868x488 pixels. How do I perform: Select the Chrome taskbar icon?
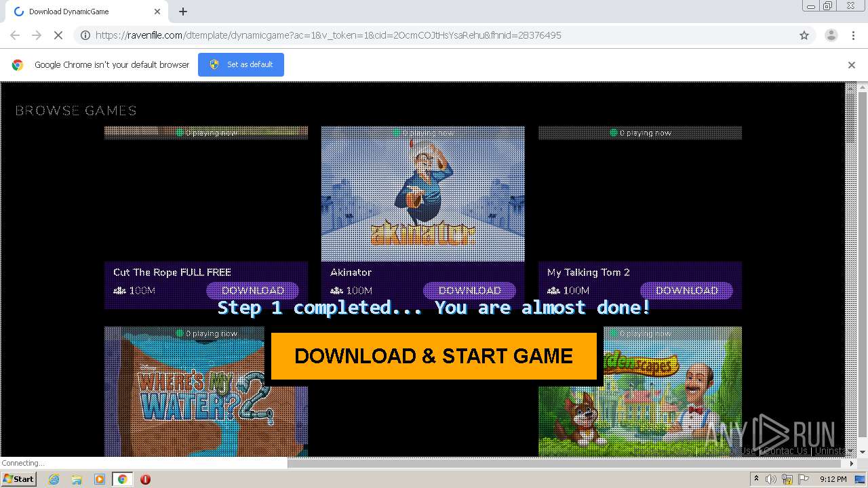tap(123, 479)
